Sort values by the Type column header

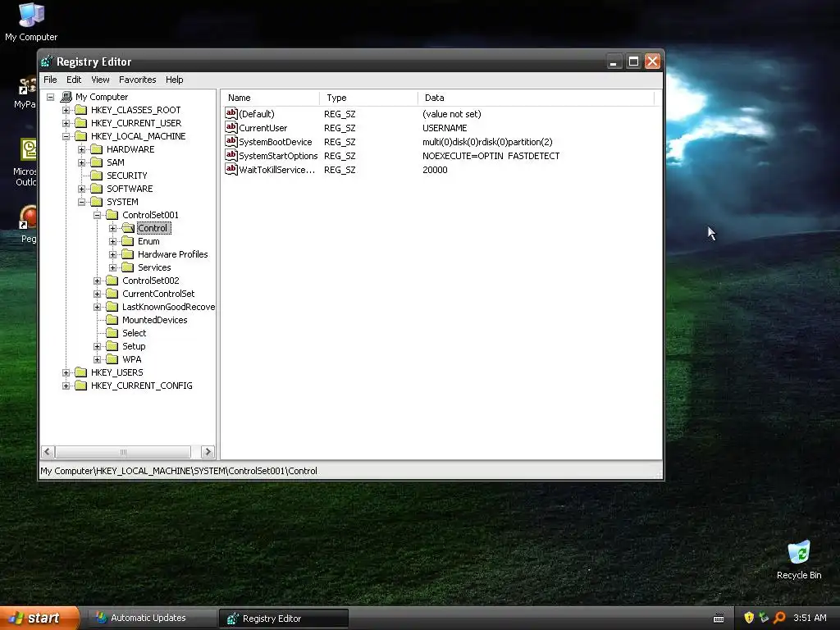pos(368,98)
